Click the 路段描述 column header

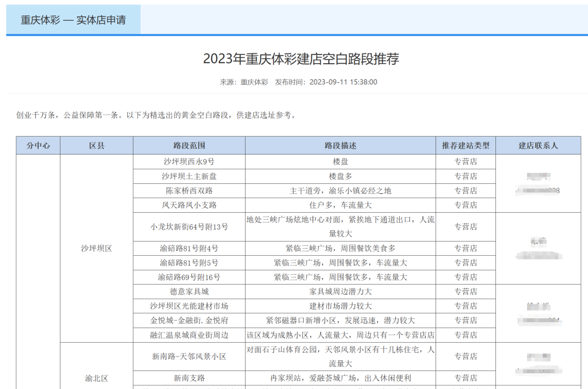pyautogui.click(x=340, y=145)
